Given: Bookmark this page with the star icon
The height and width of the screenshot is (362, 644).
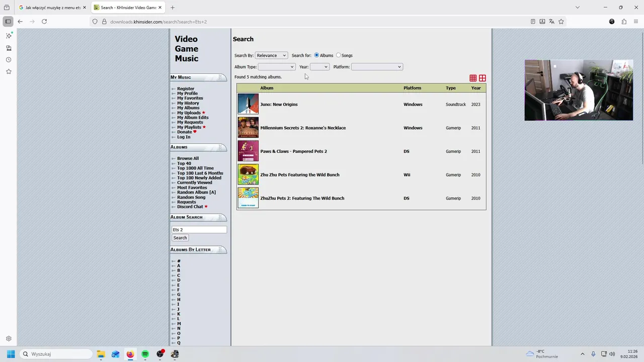Looking at the screenshot, I should point(561,22).
